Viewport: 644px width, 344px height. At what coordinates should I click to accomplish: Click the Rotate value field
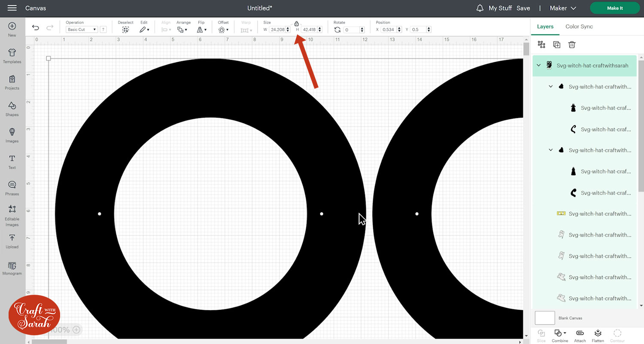pos(351,30)
